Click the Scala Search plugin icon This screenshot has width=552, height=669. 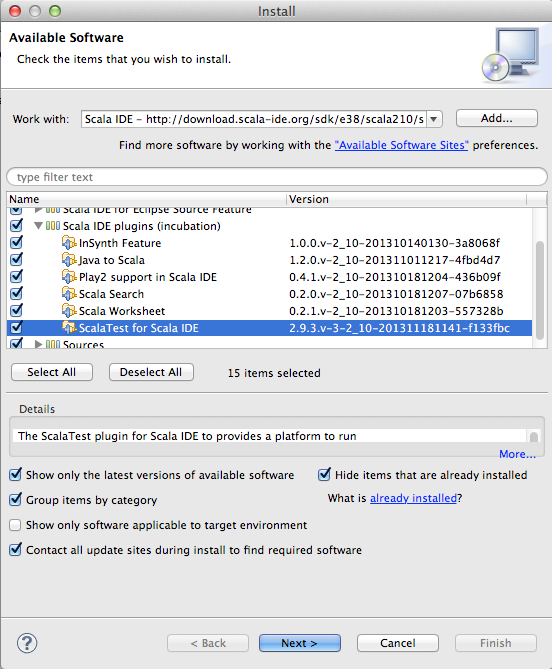pyautogui.click(x=69, y=294)
